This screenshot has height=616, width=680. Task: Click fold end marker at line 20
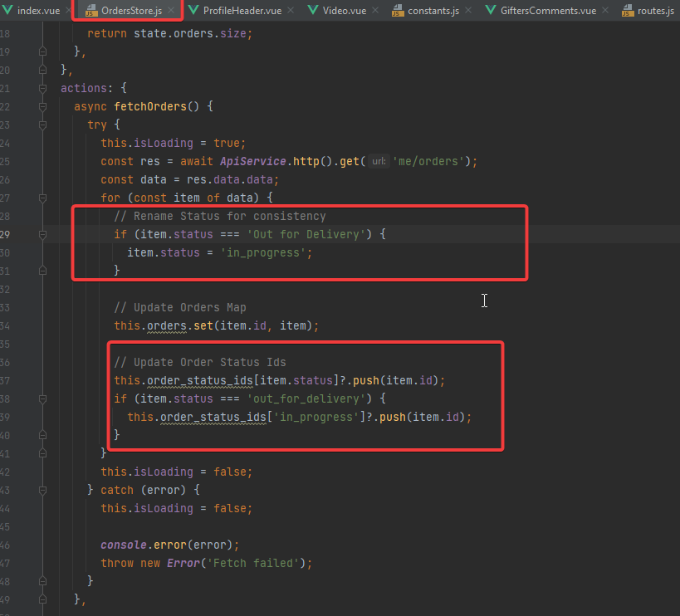tap(42, 70)
